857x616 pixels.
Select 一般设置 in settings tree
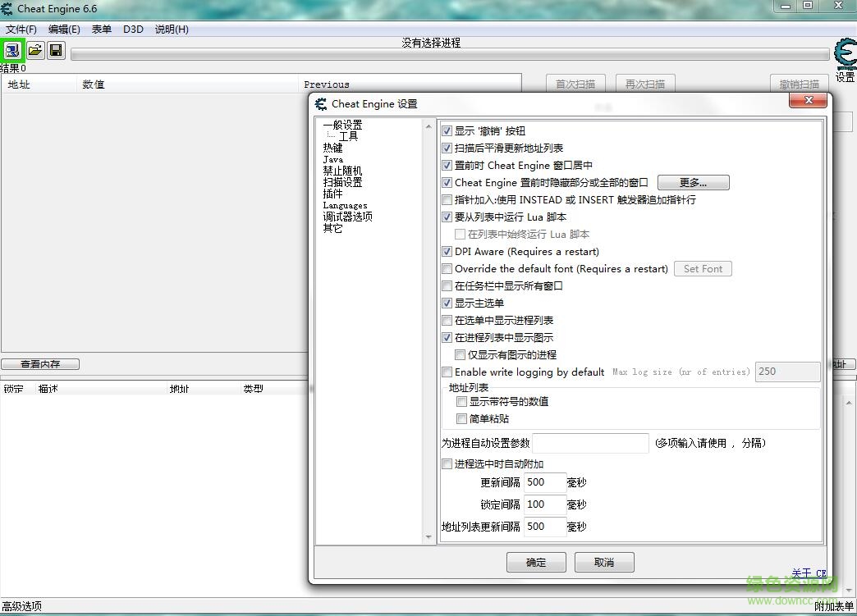[342, 125]
